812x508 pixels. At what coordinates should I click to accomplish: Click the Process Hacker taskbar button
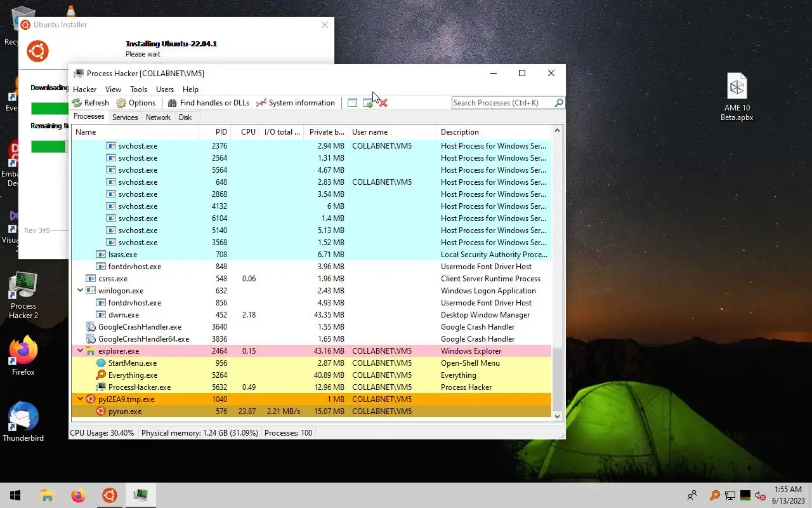tap(140, 495)
